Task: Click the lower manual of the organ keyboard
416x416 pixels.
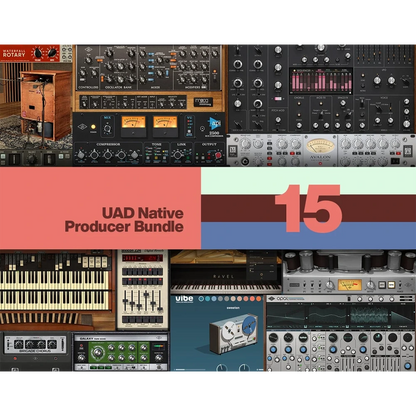Action: [54, 300]
